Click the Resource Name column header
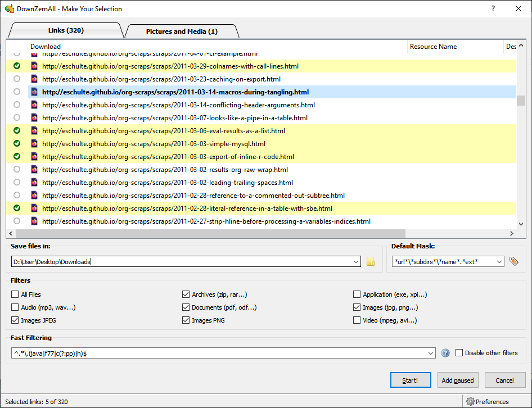 456,47
